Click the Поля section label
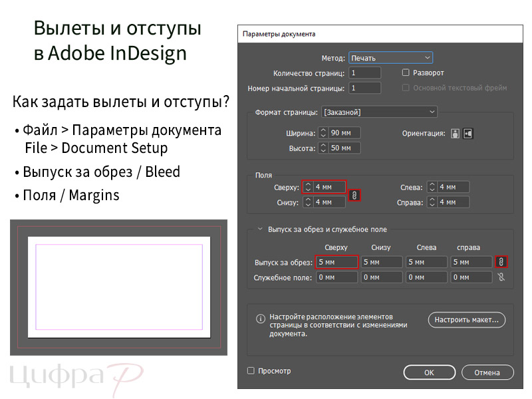The width and height of the screenshot is (532, 399). pyautogui.click(x=263, y=175)
